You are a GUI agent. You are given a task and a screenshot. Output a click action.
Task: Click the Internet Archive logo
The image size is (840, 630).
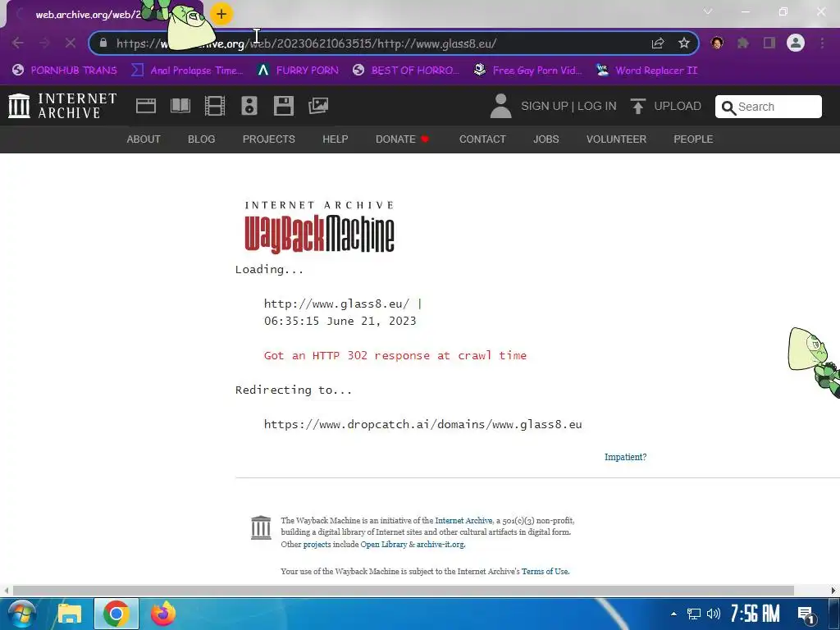tap(62, 106)
